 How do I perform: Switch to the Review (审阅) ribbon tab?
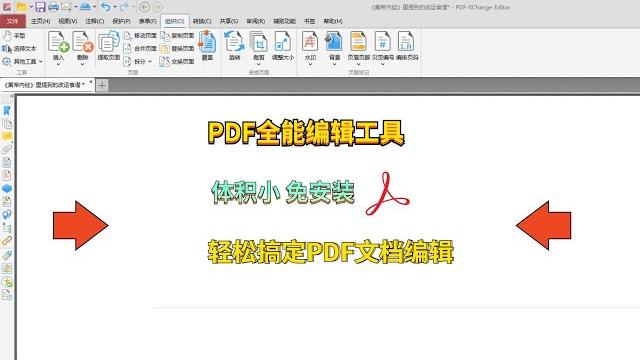256,21
